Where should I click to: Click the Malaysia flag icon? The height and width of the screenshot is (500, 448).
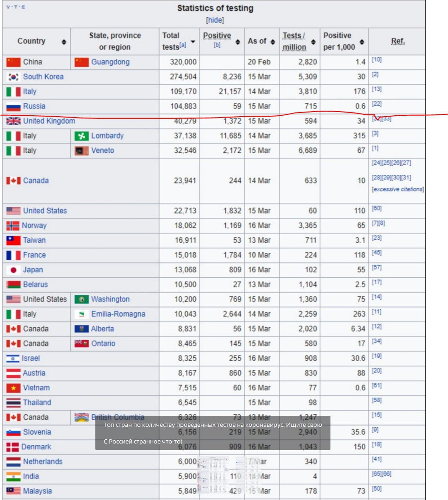tap(13, 491)
